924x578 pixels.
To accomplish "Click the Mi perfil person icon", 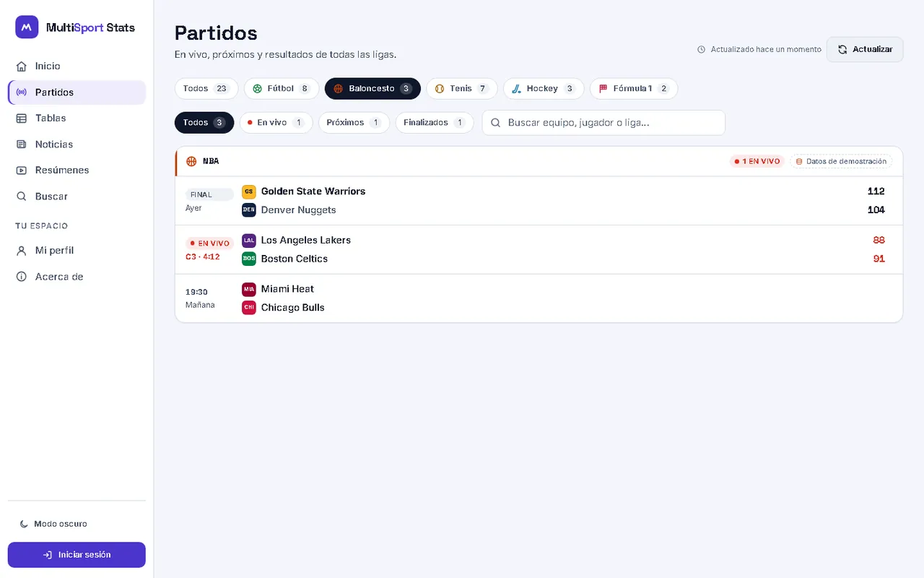I will point(22,250).
